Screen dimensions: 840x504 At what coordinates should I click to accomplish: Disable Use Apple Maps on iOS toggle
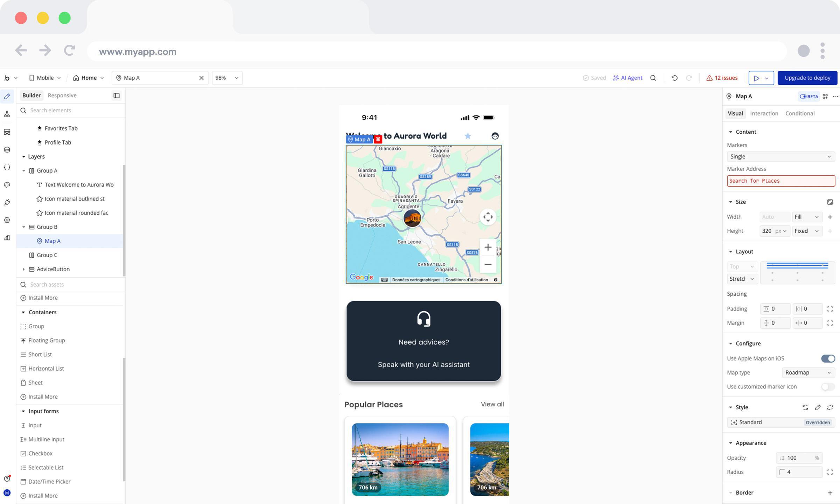(828, 358)
